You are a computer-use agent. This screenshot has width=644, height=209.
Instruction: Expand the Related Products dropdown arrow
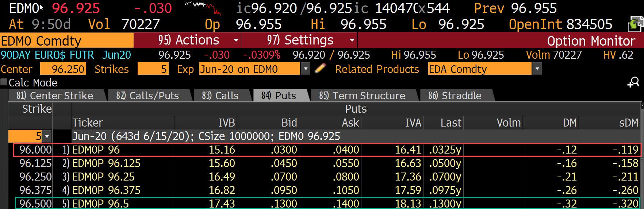(537, 69)
